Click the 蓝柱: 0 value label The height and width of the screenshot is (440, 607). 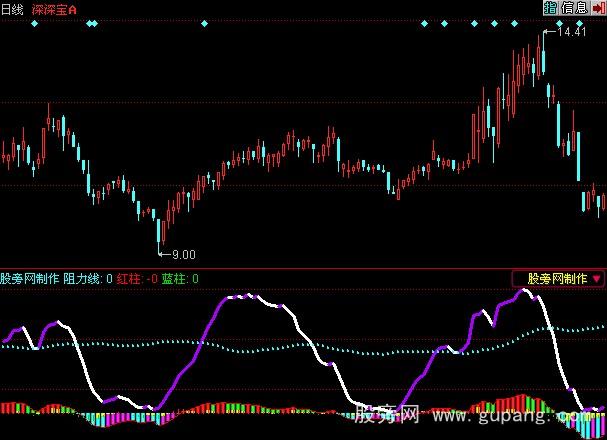(180, 279)
